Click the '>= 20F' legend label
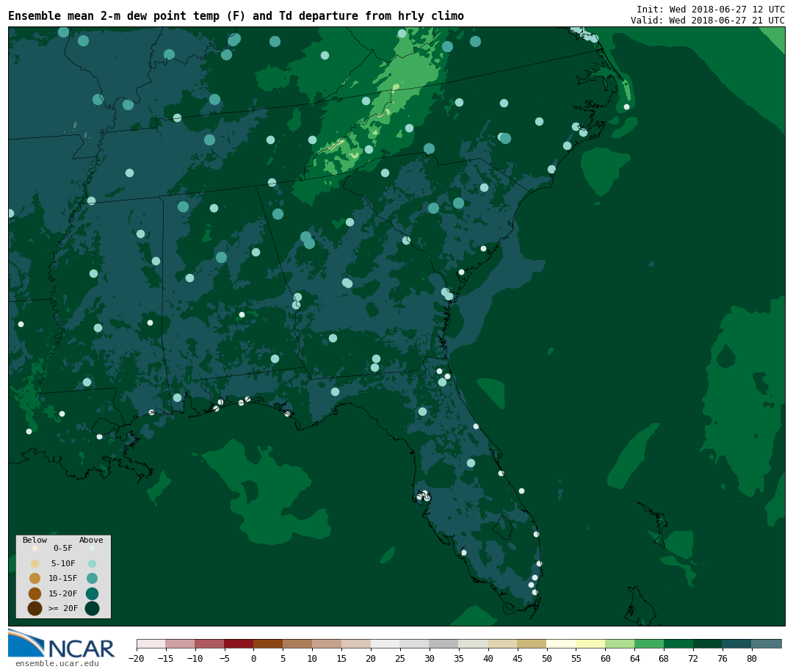The image size is (793, 672). tap(62, 608)
